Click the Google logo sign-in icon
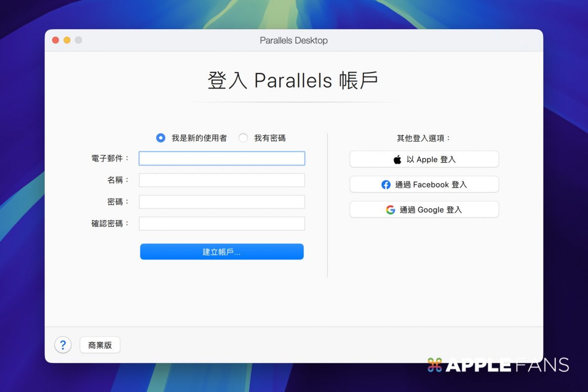The image size is (588, 392). (391, 210)
